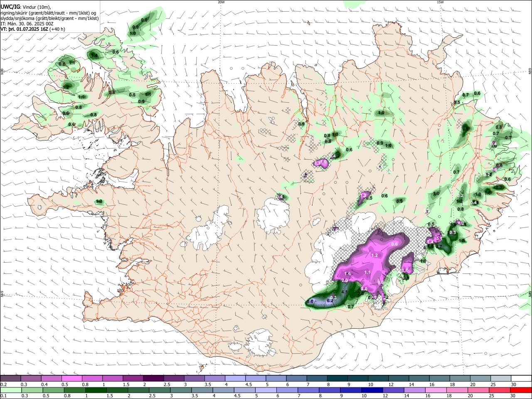Click the lower legend swatch between 3 and 3.5
This screenshot has height=399, width=532.
click(180, 390)
